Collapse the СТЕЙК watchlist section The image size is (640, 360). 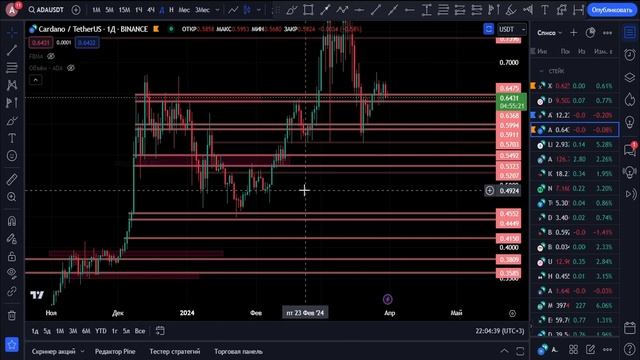pos(541,71)
